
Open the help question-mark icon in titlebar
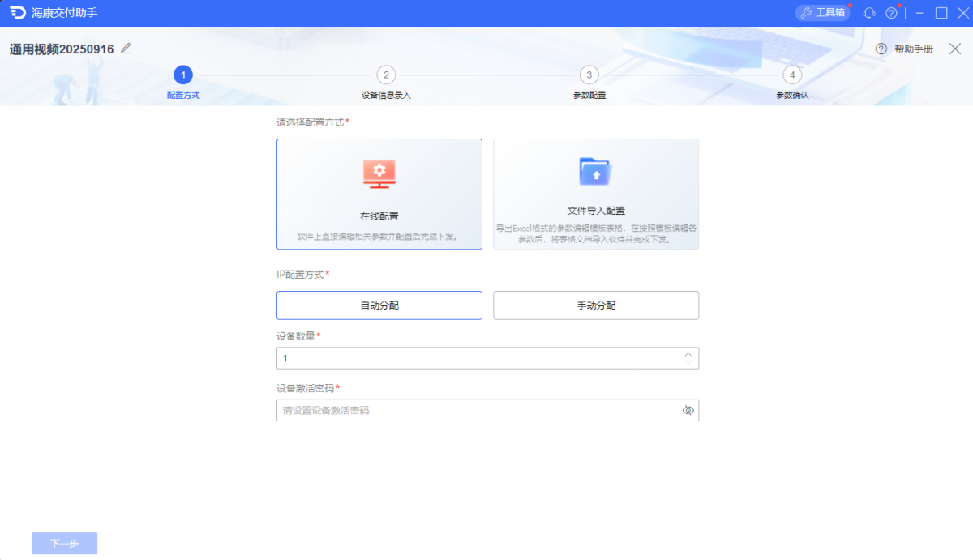point(890,12)
